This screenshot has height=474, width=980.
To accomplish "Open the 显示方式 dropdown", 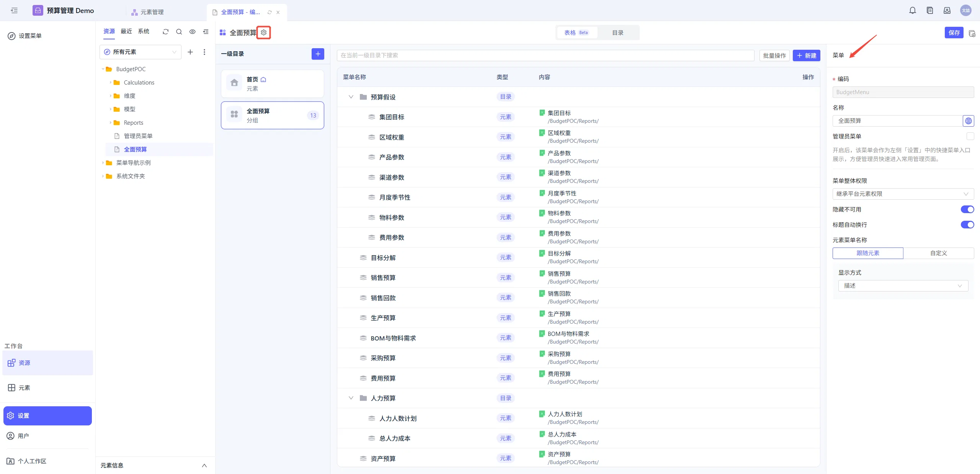I will click(903, 286).
